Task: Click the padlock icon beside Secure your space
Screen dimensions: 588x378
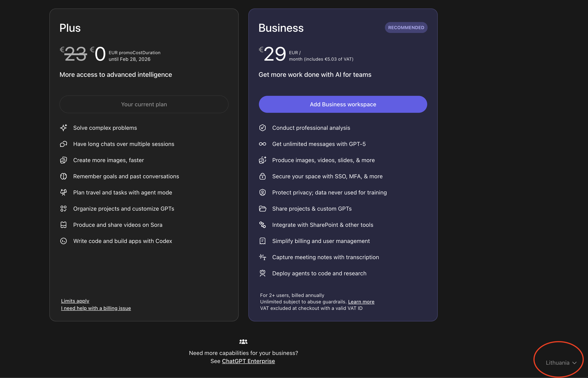Action: 263,176
